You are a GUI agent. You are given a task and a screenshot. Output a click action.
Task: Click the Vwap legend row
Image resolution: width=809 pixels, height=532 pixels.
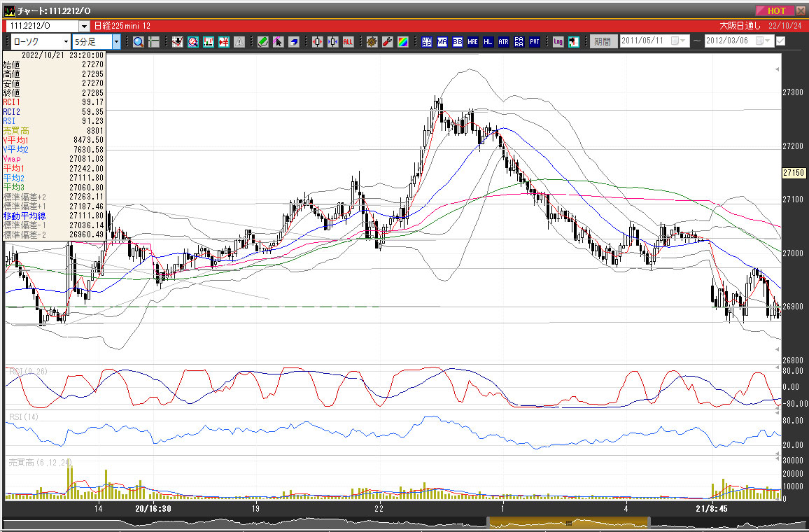click(x=54, y=159)
